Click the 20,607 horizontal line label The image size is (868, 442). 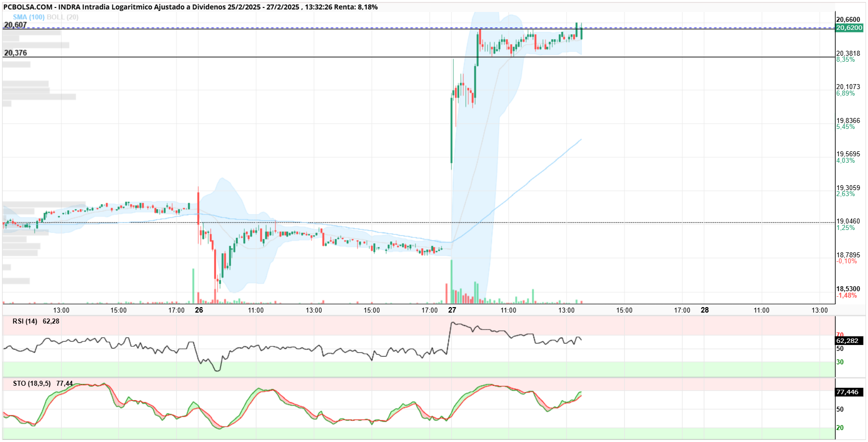[x=15, y=25]
